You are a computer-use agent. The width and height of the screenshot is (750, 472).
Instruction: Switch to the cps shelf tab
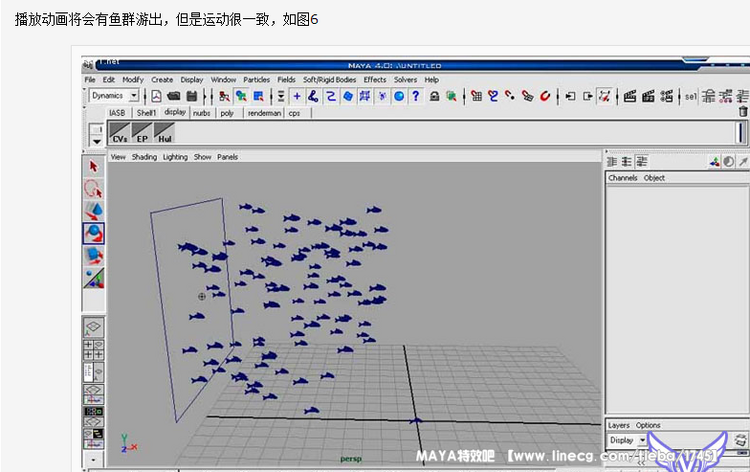[294, 113]
